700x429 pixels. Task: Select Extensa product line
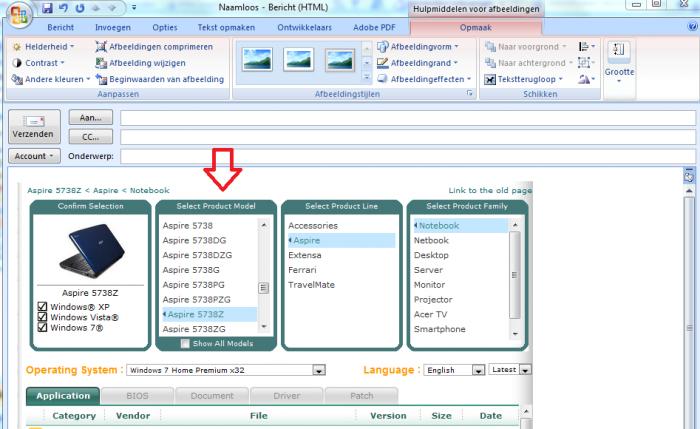point(305,255)
